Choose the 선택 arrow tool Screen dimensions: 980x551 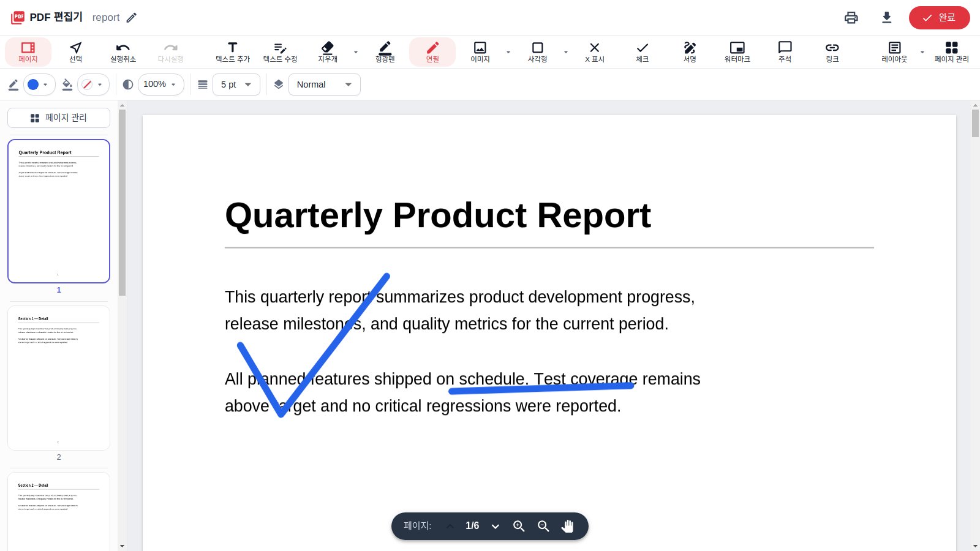76,52
